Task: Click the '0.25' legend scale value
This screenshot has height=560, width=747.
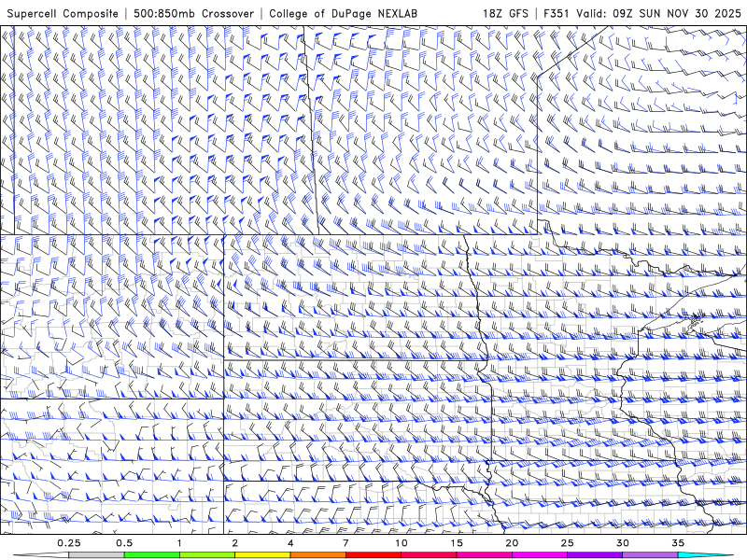Action: click(68, 543)
